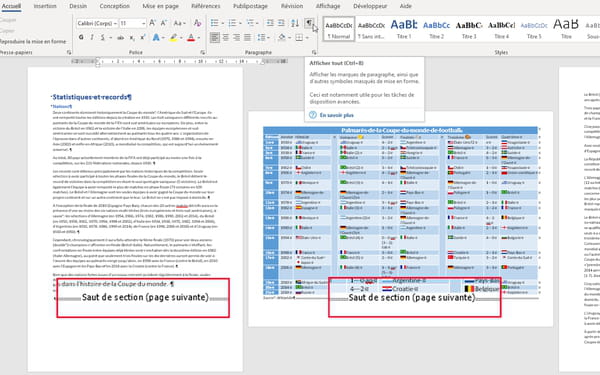
Task: Click the clear formatting icon
Action: click(197, 23)
